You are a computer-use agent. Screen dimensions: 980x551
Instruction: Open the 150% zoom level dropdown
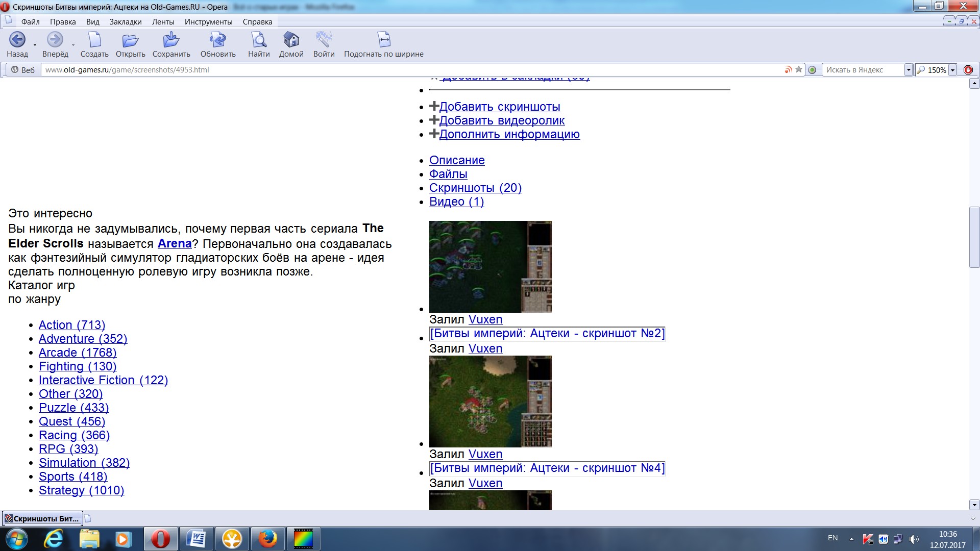point(952,70)
